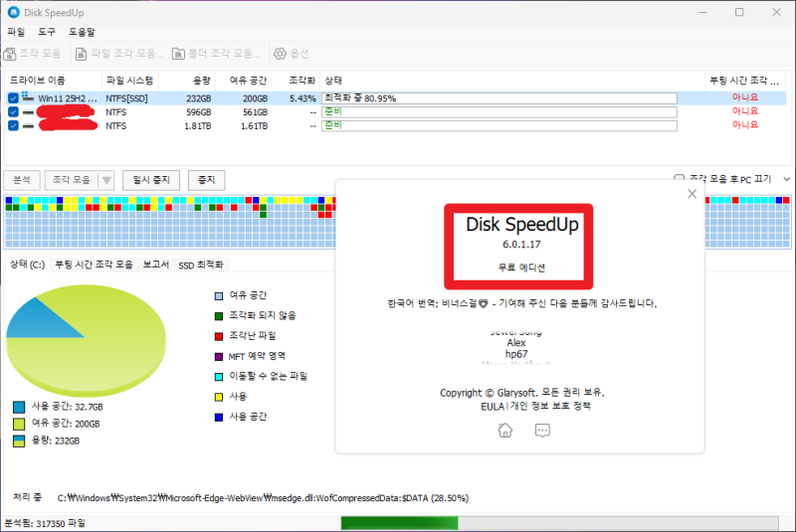Image resolution: width=796 pixels, height=532 pixels.
Task: Click the MFT 예약 영역 purple swatch
Action: coord(219,357)
